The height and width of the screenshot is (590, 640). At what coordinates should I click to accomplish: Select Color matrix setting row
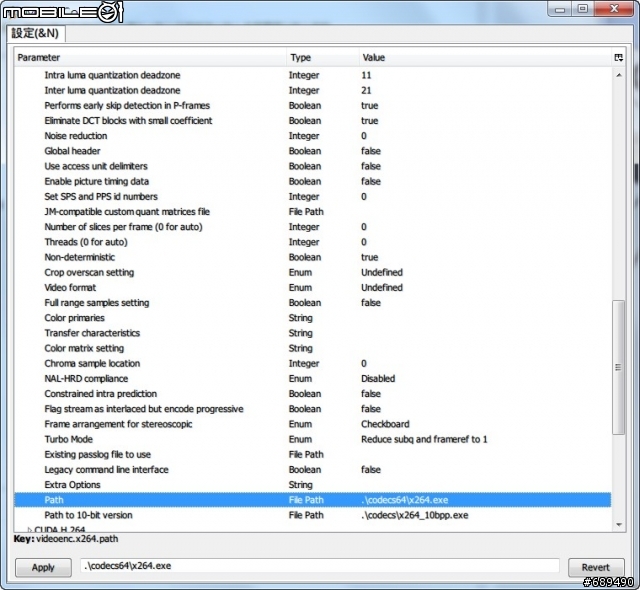[x=313, y=348]
